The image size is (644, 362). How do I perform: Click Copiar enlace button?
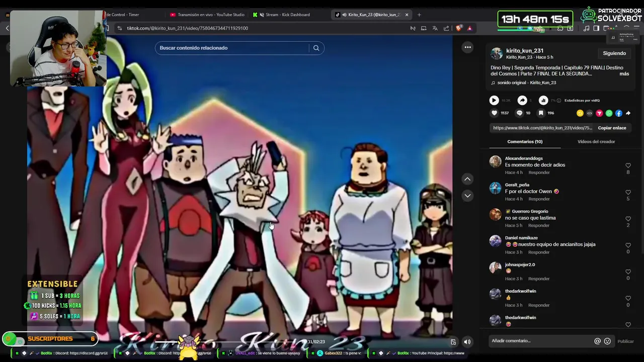pos(612,128)
